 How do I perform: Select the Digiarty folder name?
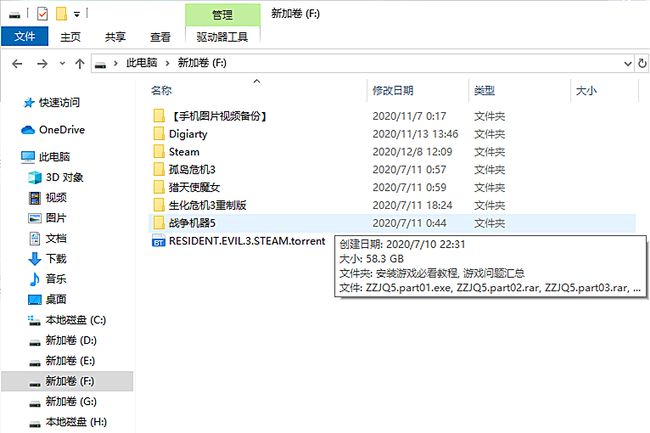(x=188, y=134)
